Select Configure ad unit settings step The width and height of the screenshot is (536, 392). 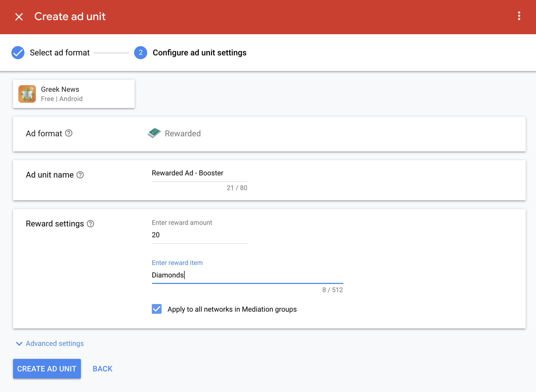click(200, 53)
